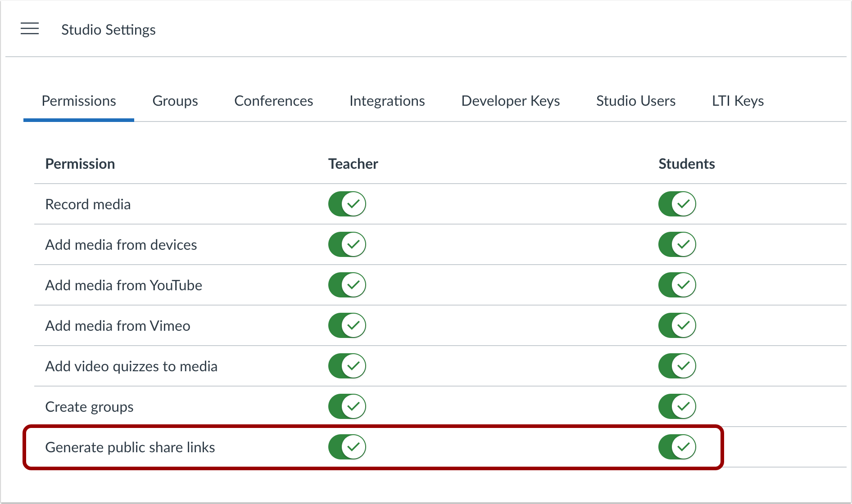
Task: Open the Studio Users tab
Action: click(635, 101)
